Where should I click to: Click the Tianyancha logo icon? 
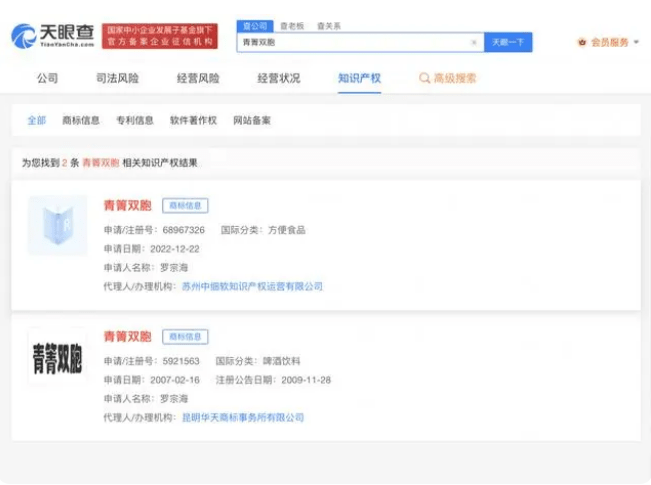coord(22,36)
